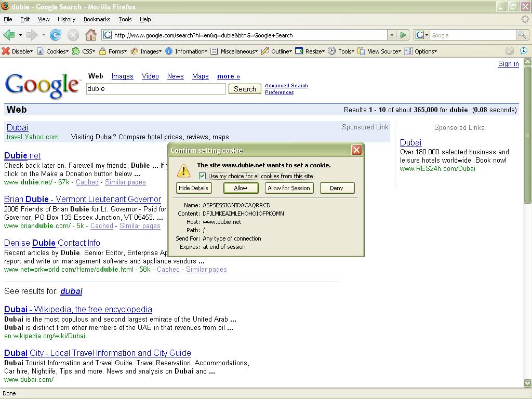Click the Outline pencil icon
This screenshot has width=532, height=399.
265,51
